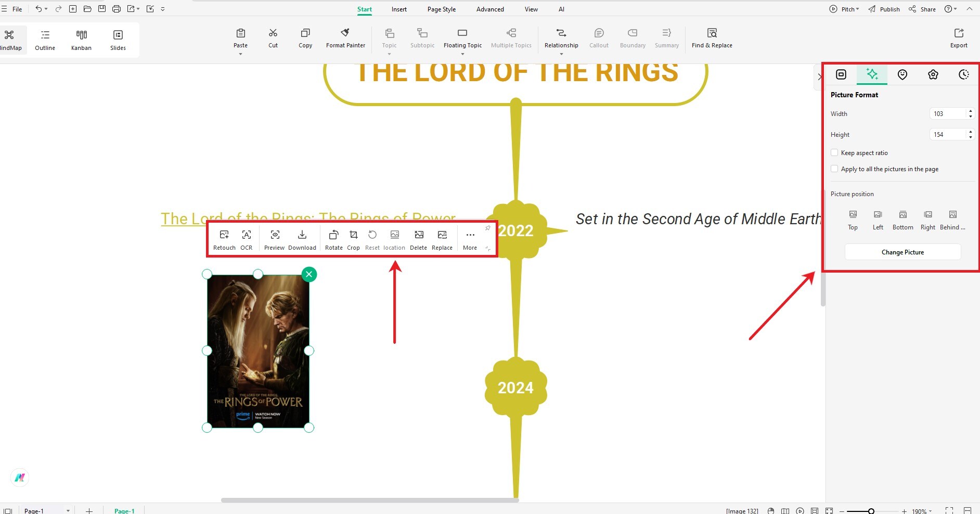Open the style panel first tab icon
This screenshot has height=514, width=980.
tap(841, 74)
